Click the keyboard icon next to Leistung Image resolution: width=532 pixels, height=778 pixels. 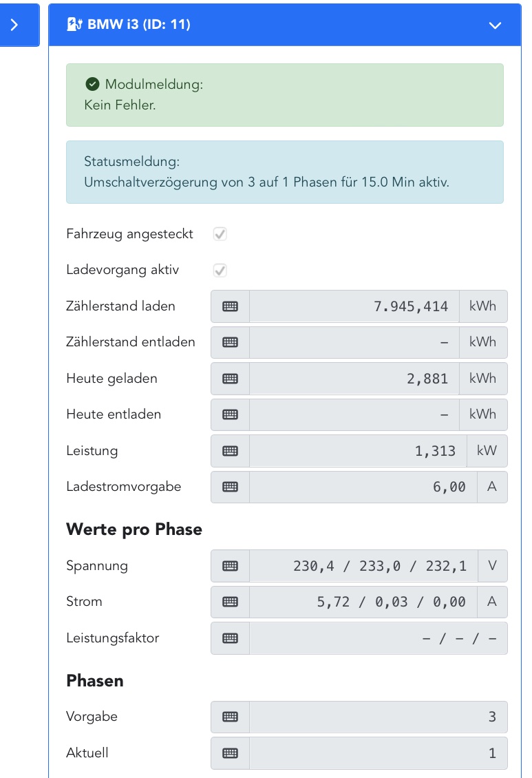[x=230, y=451]
